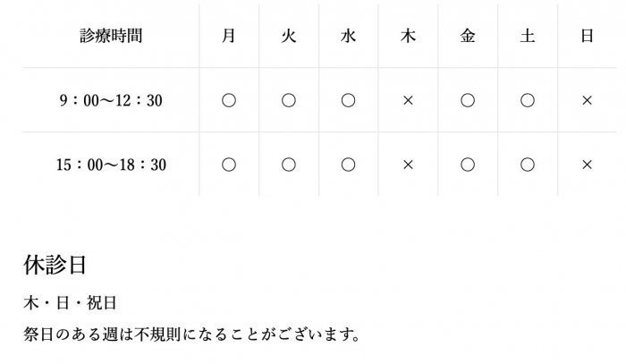Click the Sunday afternoon cross mark
Screen dimensions: 626x364
pyautogui.click(x=587, y=165)
